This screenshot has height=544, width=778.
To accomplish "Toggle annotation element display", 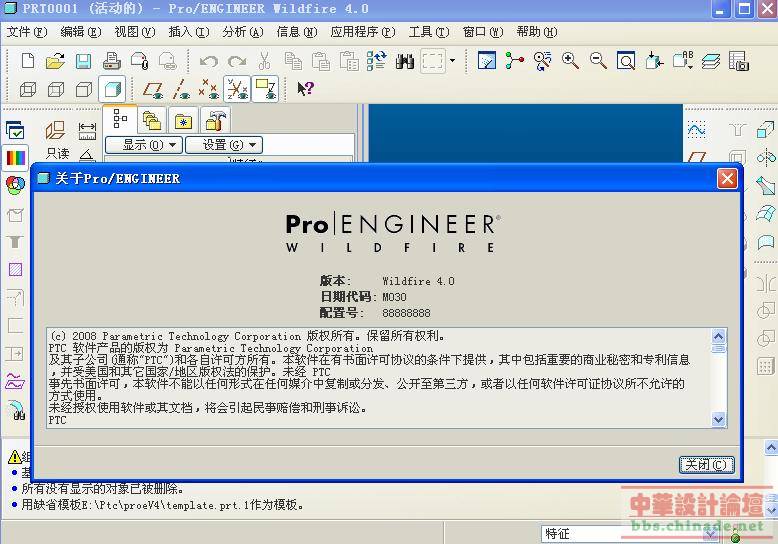I will pyautogui.click(x=265, y=89).
